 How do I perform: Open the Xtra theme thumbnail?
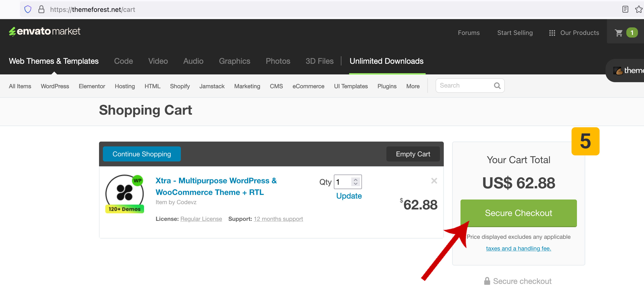(x=124, y=194)
